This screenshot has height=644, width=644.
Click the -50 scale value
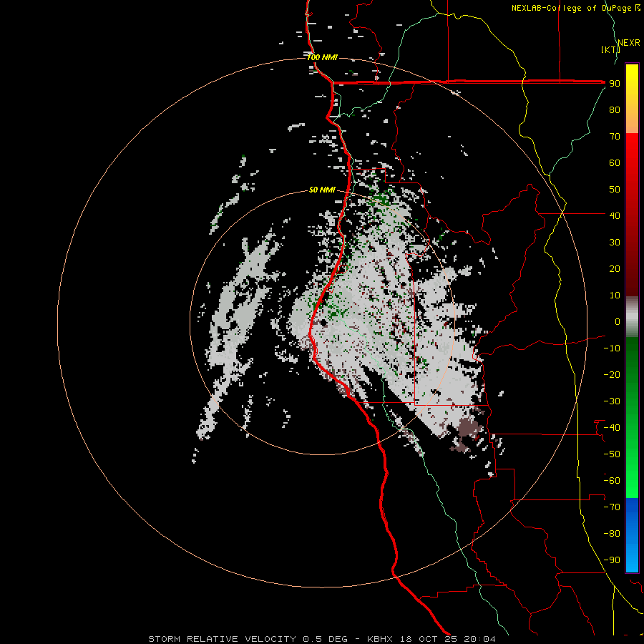pyautogui.click(x=612, y=454)
